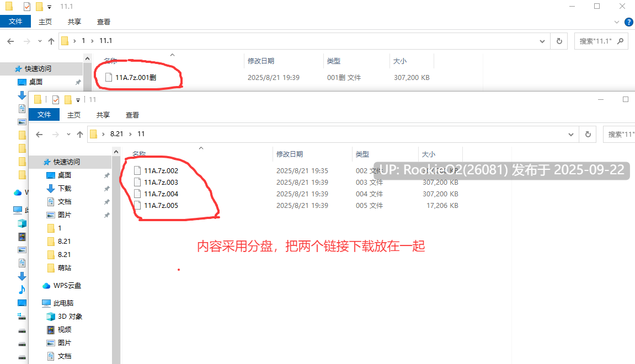Open WPS云盘 in the 11 window sidebar
Screen dimensions: 635x364
point(67,286)
